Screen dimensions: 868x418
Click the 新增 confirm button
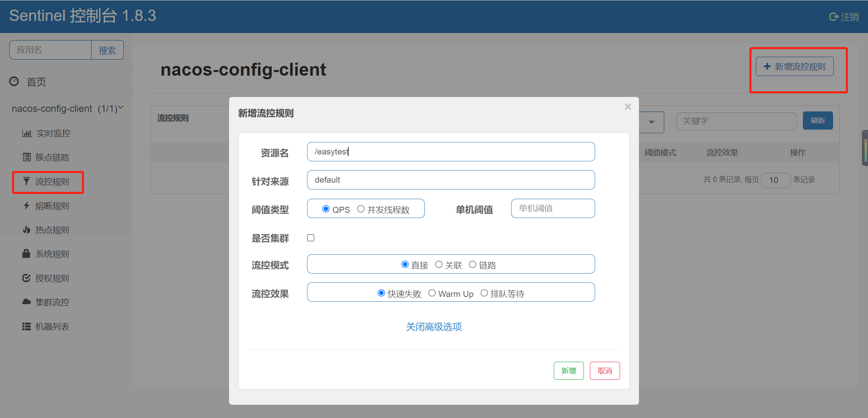[569, 371]
